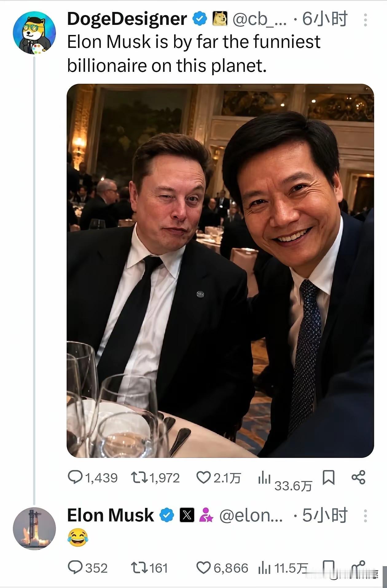Open Elon Musk's rocket profile avatar

34,529
